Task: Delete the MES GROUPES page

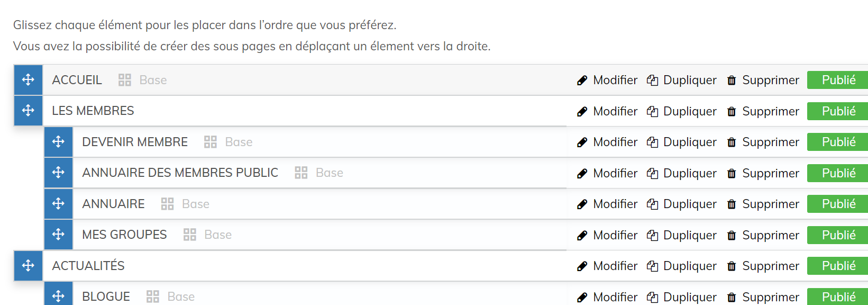Action: [763, 235]
